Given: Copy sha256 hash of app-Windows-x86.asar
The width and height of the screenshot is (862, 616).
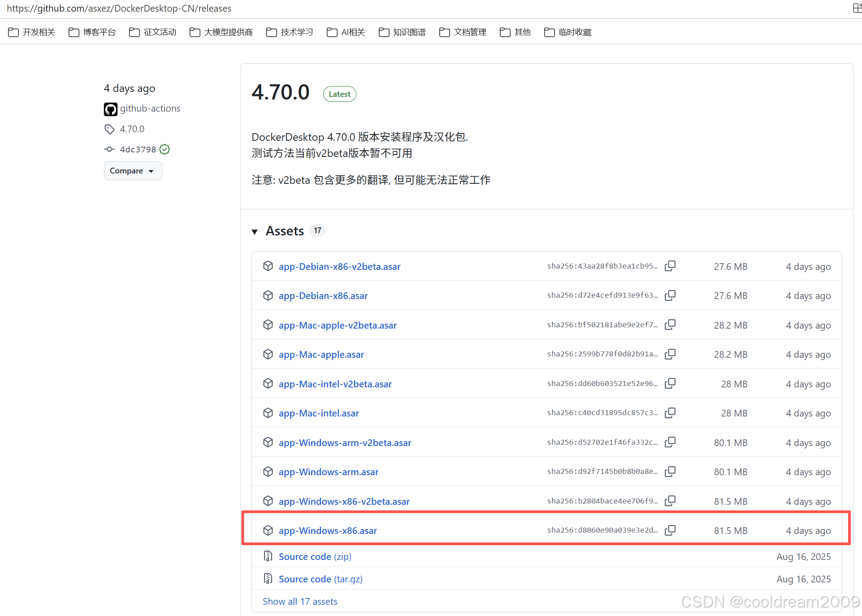Looking at the screenshot, I should coord(670,530).
